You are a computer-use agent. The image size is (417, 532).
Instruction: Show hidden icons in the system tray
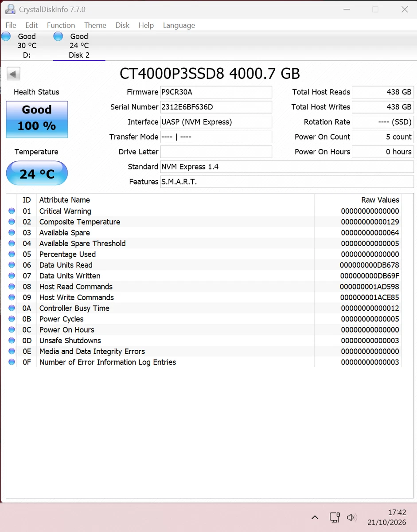point(315,517)
